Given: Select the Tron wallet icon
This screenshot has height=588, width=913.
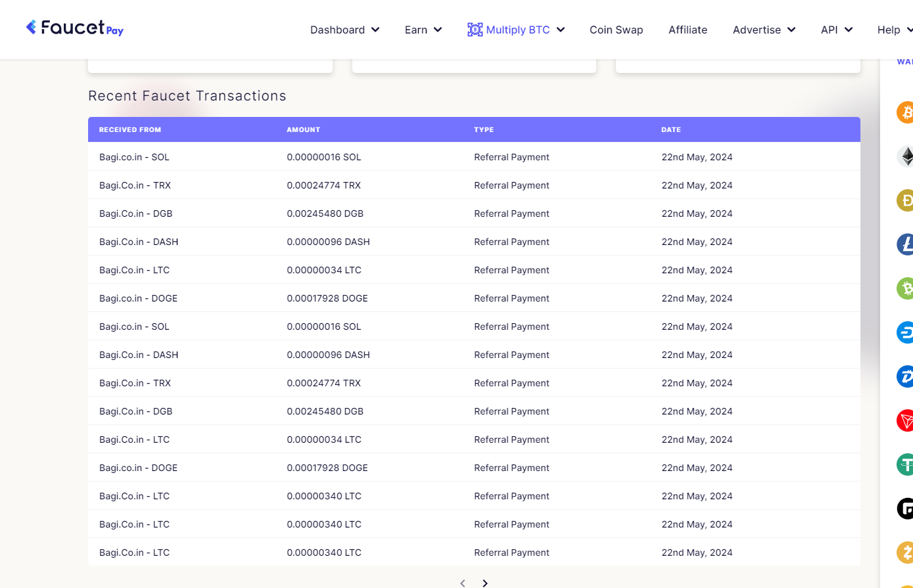Looking at the screenshot, I should [905, 420].
